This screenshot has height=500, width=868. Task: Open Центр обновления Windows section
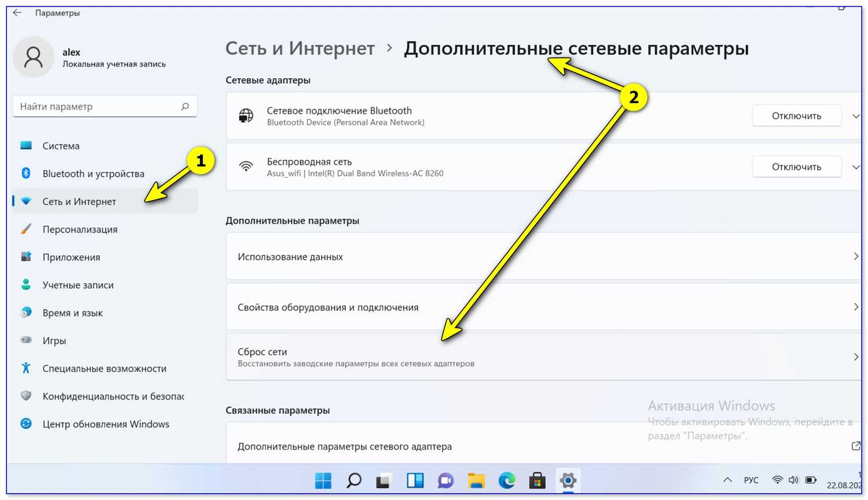105,424
